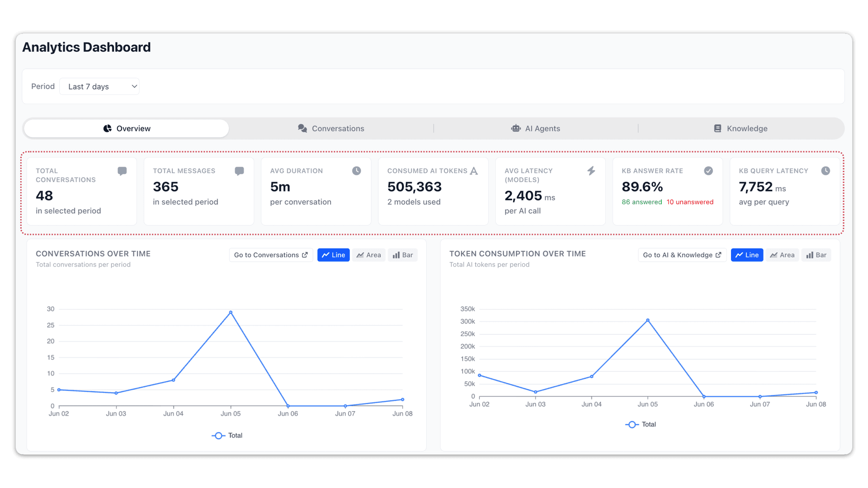Click the clock icon in Avg Duration card

pos(357,171)
